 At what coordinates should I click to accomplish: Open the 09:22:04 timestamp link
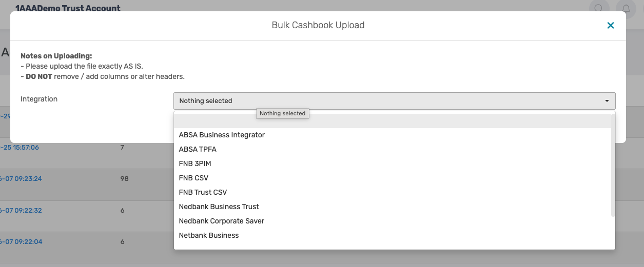coord(21,242)
